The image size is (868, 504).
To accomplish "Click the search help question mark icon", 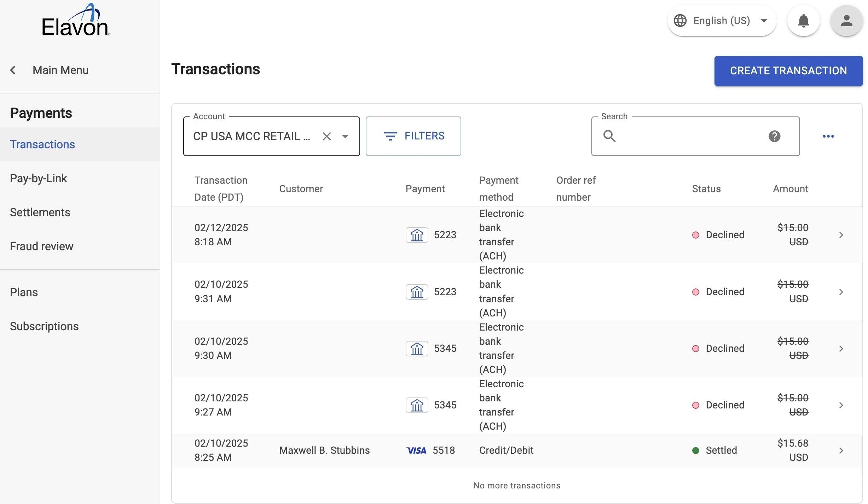I will coord(774,136).
